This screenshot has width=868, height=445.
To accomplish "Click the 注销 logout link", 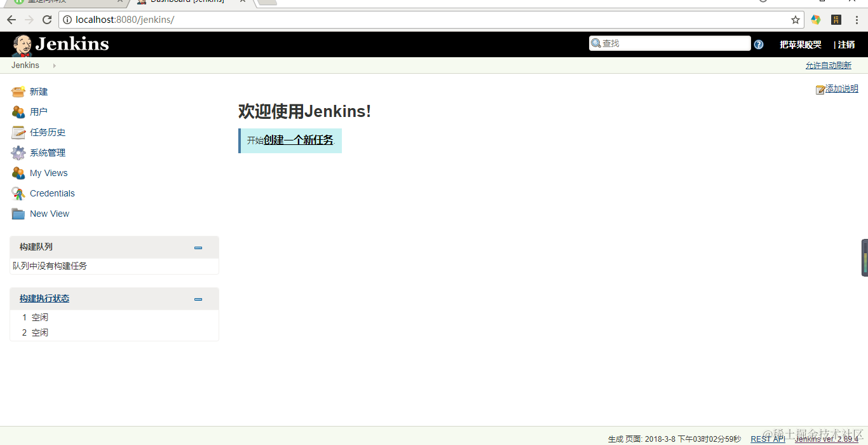I will pos(846,44).
